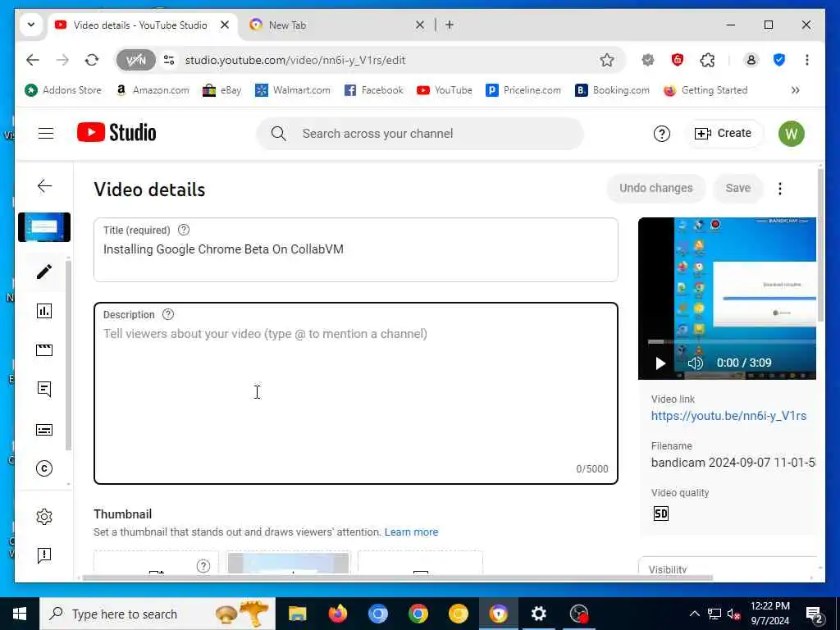Open a new browser tab with plus
The image size is (840, 630).
[x=450, y=25]
